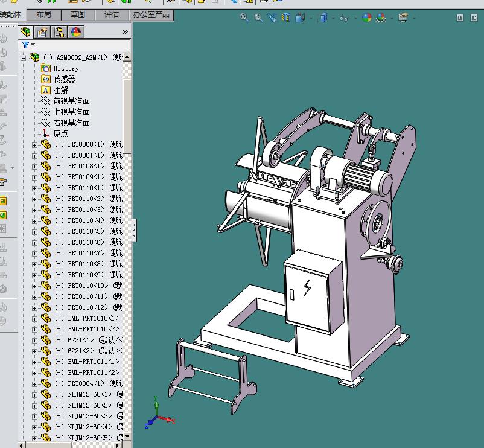Click the 原点 origin icon
484x448 pixels.
tap(46, 133)
